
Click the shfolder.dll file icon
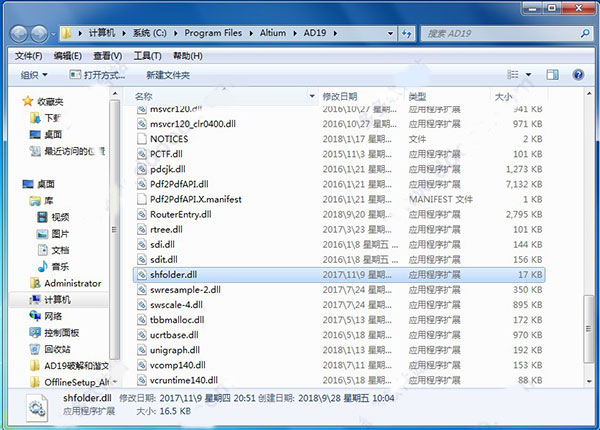142,275
